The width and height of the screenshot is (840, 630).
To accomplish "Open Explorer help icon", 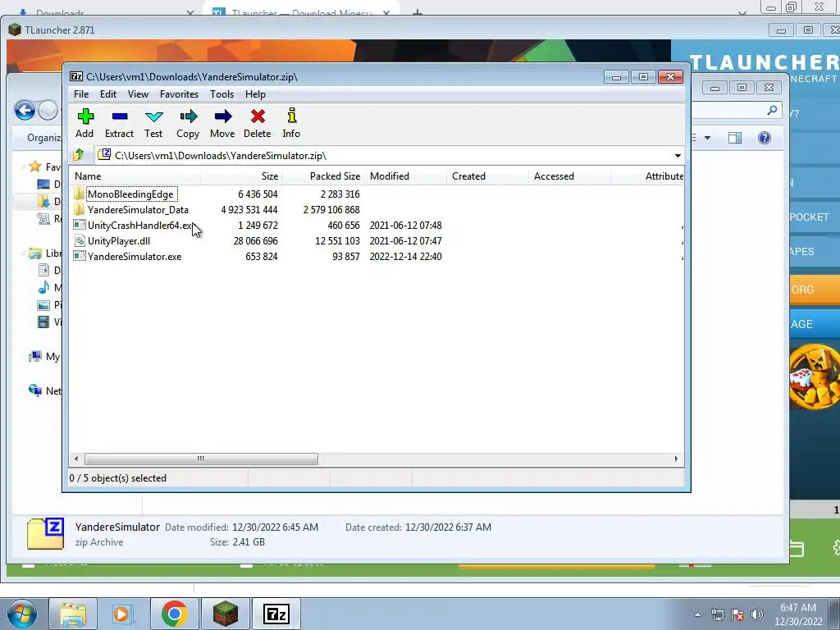I will [765, 138].
